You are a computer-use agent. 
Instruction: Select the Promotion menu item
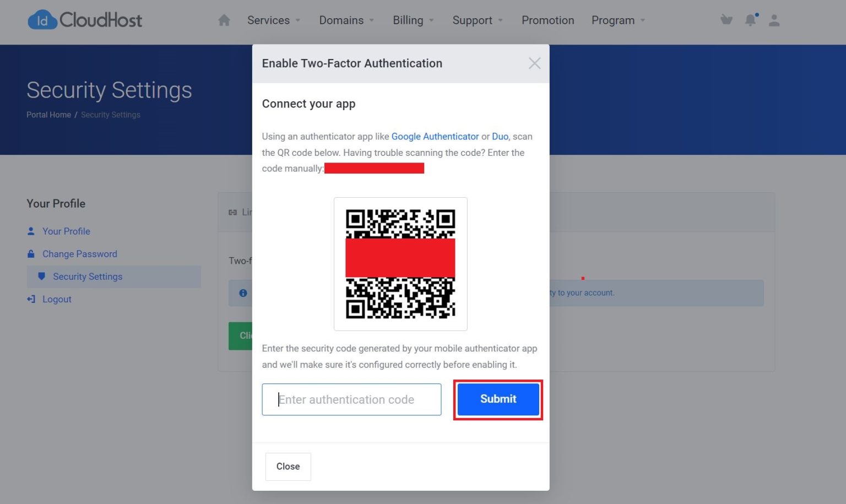547,20
